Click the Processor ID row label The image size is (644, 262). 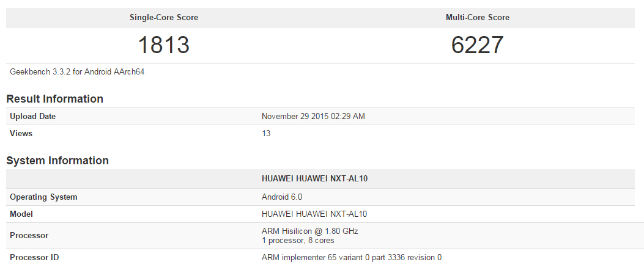(35, 257)
